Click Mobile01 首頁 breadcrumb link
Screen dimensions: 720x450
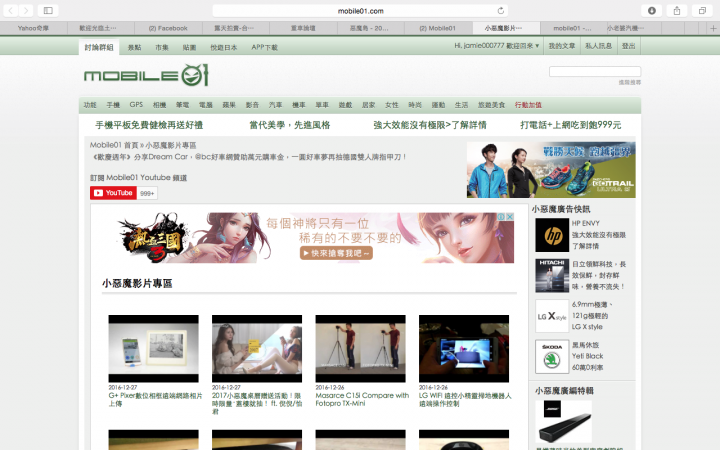[x=114, y=145]
